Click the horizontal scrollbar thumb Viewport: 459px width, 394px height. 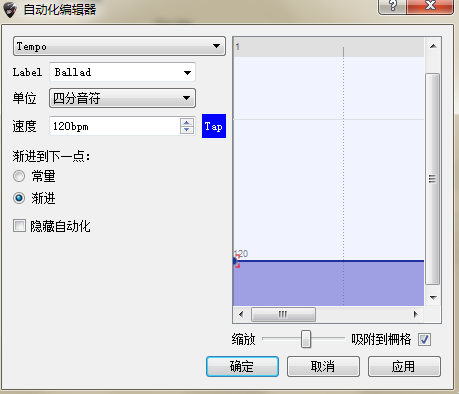[283, 314]
